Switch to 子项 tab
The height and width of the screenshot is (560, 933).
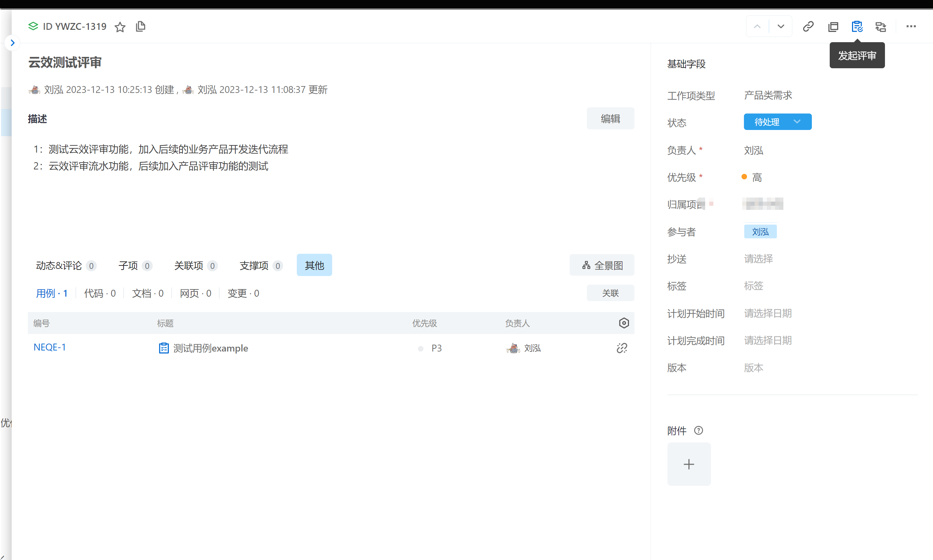pos(135,266)
